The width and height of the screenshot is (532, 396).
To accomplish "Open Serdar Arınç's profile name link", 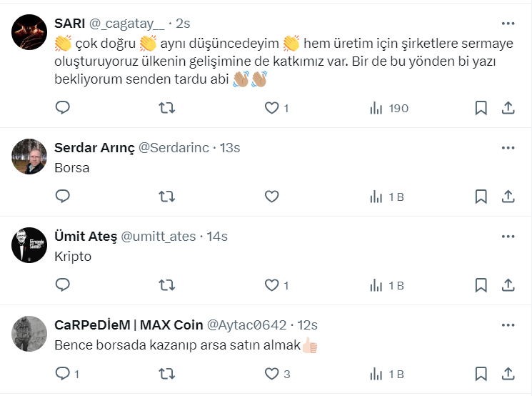I will coord(94,148).
